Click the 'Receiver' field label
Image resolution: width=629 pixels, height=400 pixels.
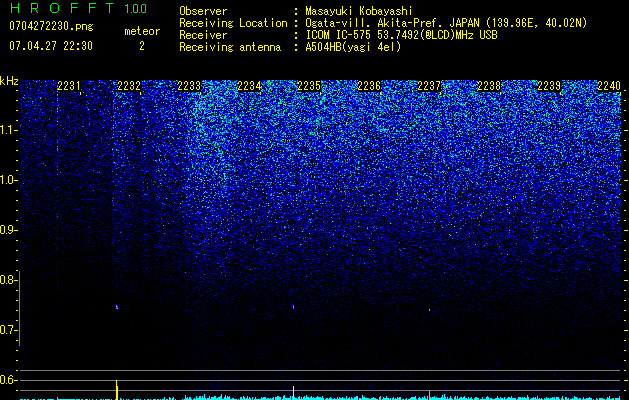(203, 35)
